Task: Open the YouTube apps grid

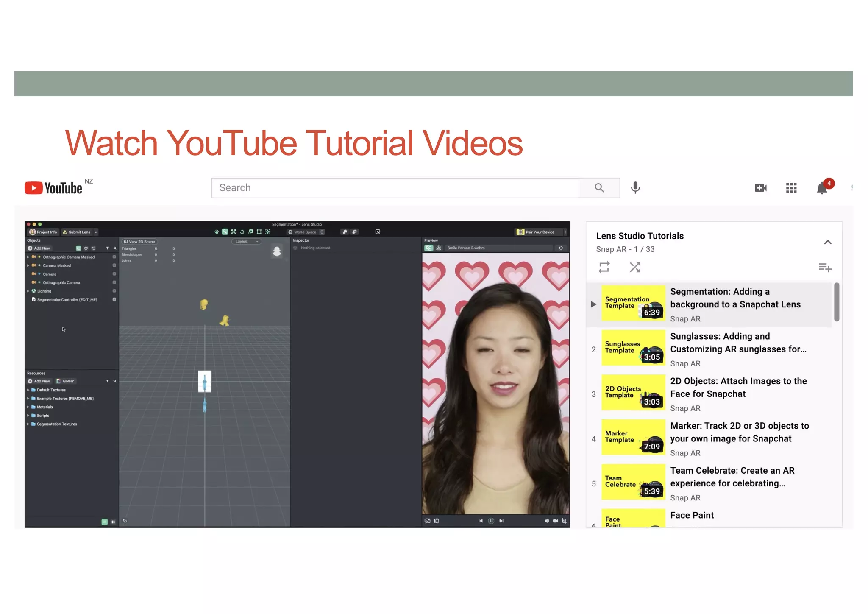Action: coord(791,188)
